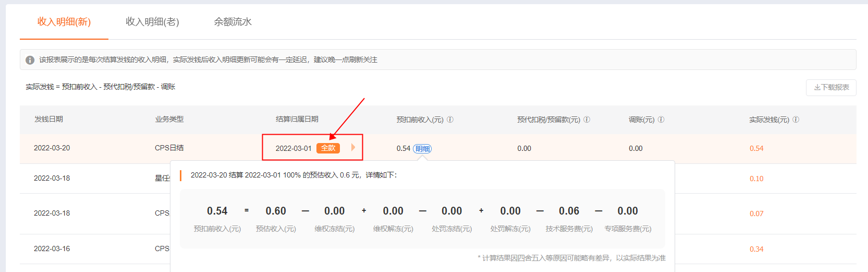Click actual payout value 0.54 in orange
Viewport: 868px width, 272px height.
pyautogui.click(x=756, y=149)
